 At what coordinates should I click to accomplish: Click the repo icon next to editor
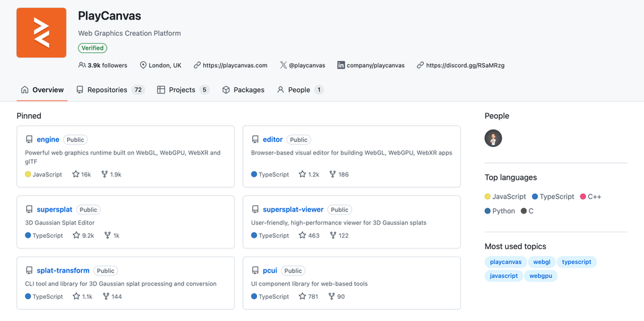point(255,140)
